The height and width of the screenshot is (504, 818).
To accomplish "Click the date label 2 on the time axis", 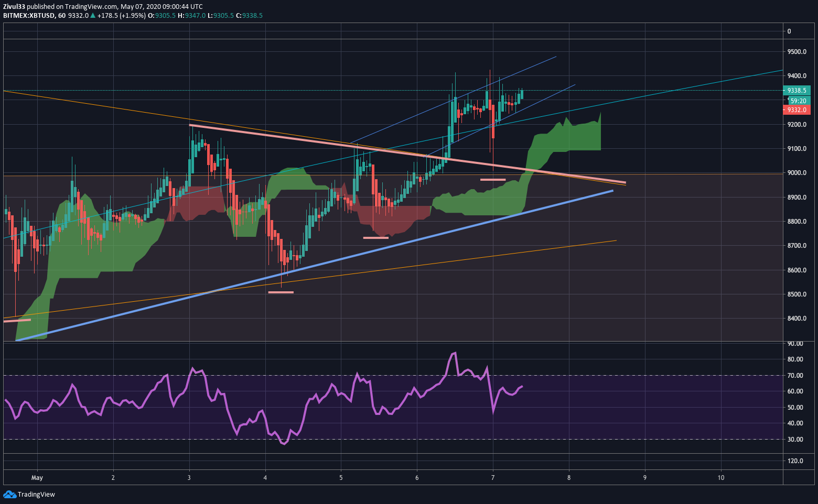I will coord(113,478).
